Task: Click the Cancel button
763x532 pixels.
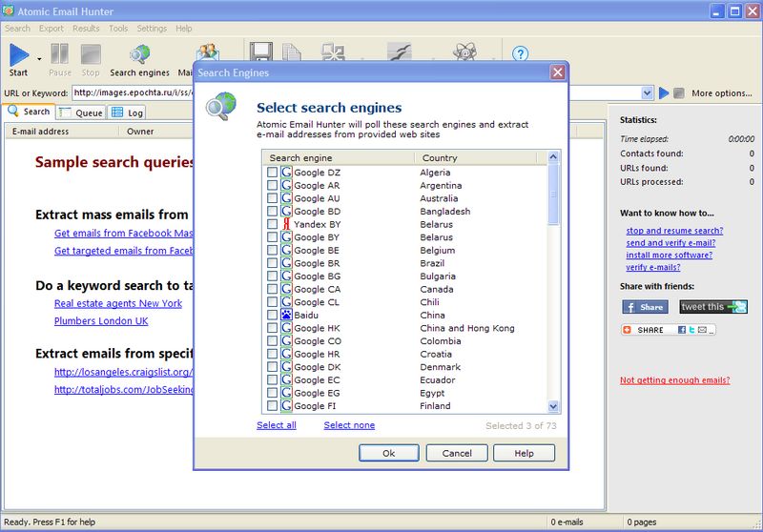Action: tap(457, 453)
